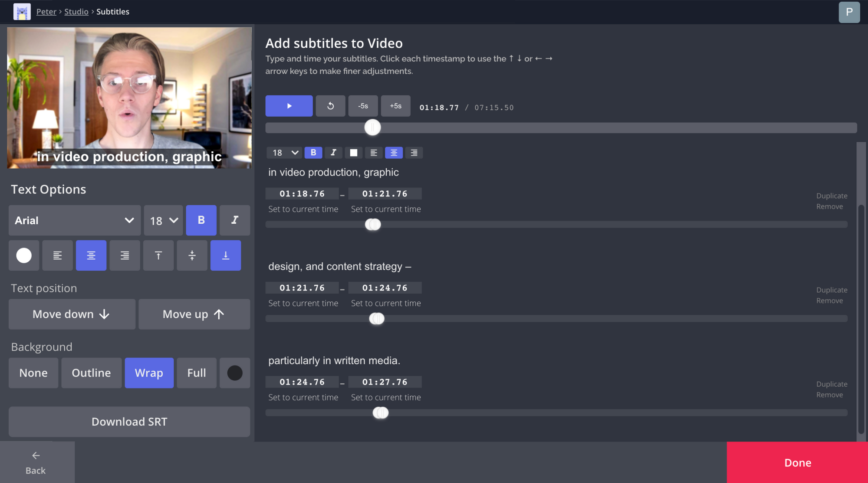
Task: Open size dropdown in subtitle mini toolbar
Action: [284, 153]
